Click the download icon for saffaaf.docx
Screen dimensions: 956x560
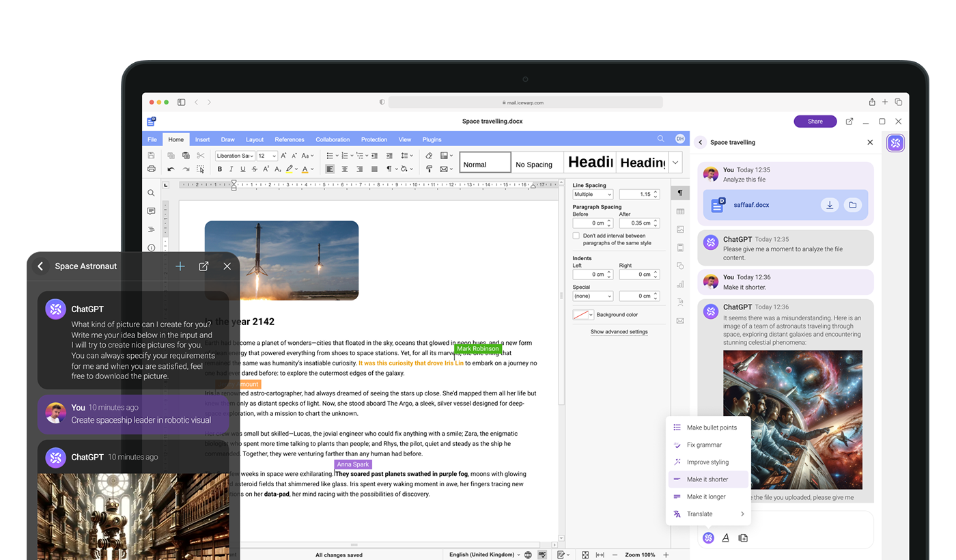pos(830,205)
